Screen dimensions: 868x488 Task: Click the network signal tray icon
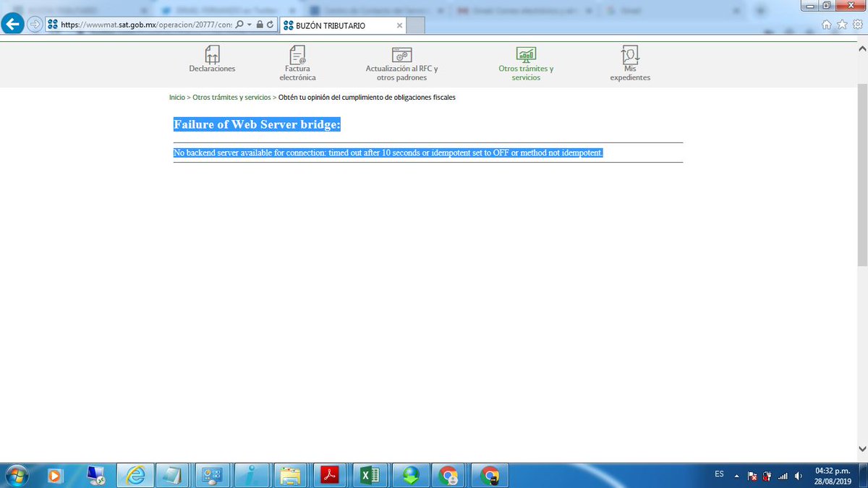point(782,476)
